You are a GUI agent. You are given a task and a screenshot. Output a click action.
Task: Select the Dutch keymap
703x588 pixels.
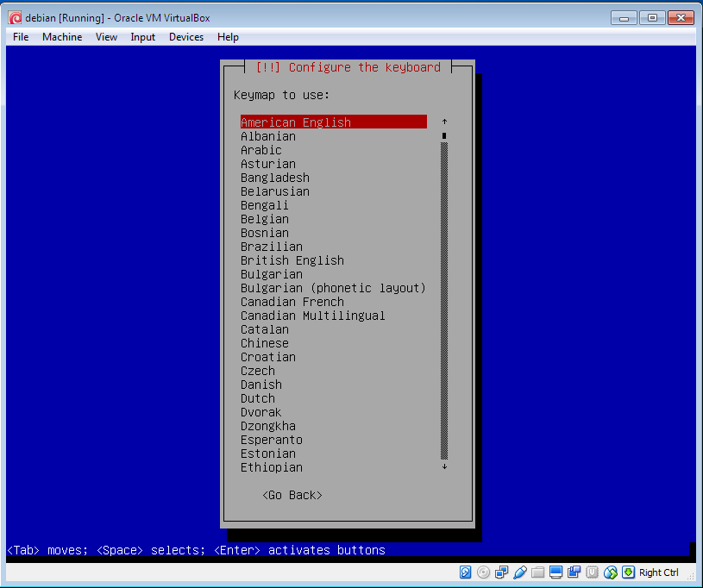258,398
